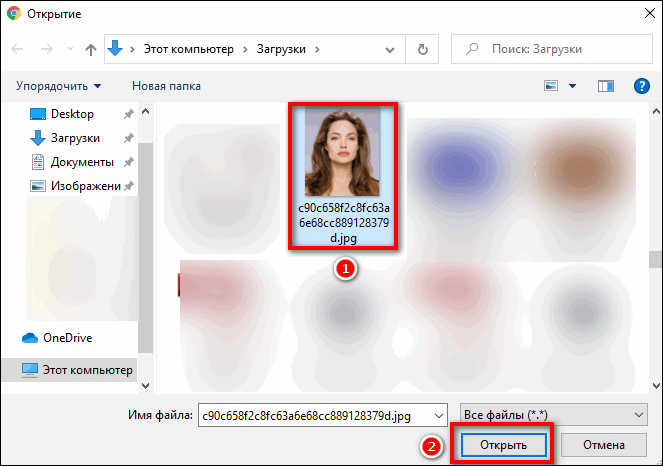Refresh the Загрузки folder view
The width and height of the screenshot is (663, 466).
click(422, 49)
